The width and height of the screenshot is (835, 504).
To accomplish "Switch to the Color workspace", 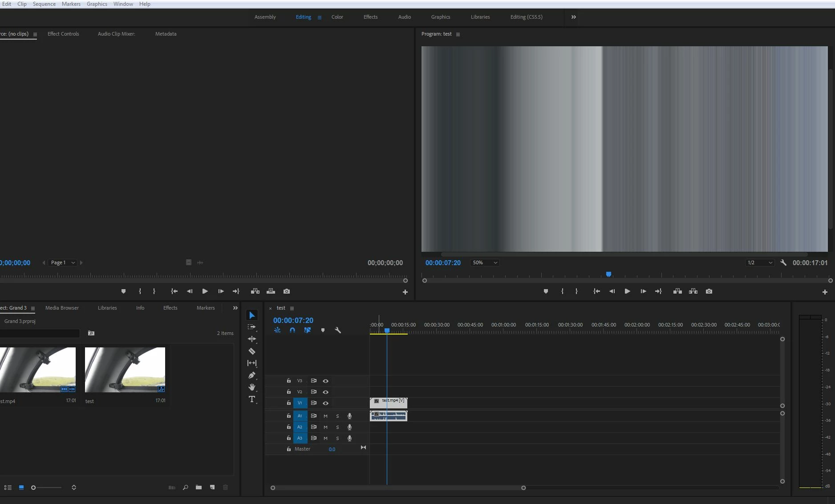I will tap(337, 17).
